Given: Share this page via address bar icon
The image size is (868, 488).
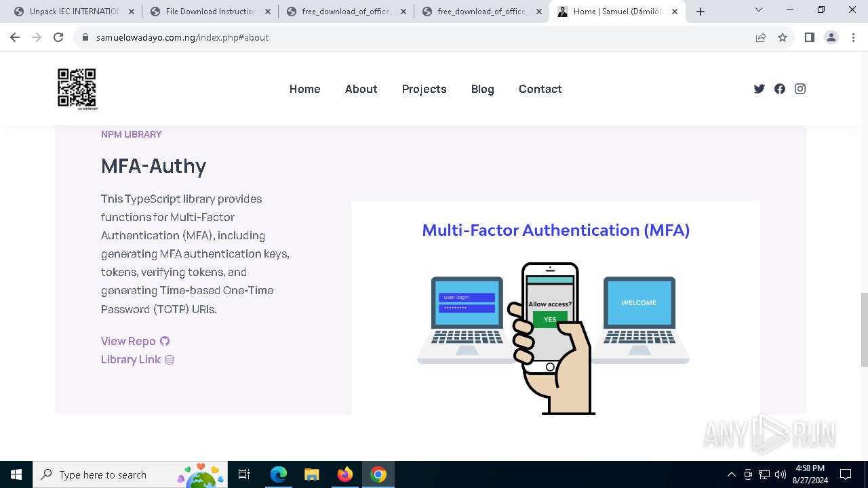Looking at the screenshot, I should pos(761,37).
